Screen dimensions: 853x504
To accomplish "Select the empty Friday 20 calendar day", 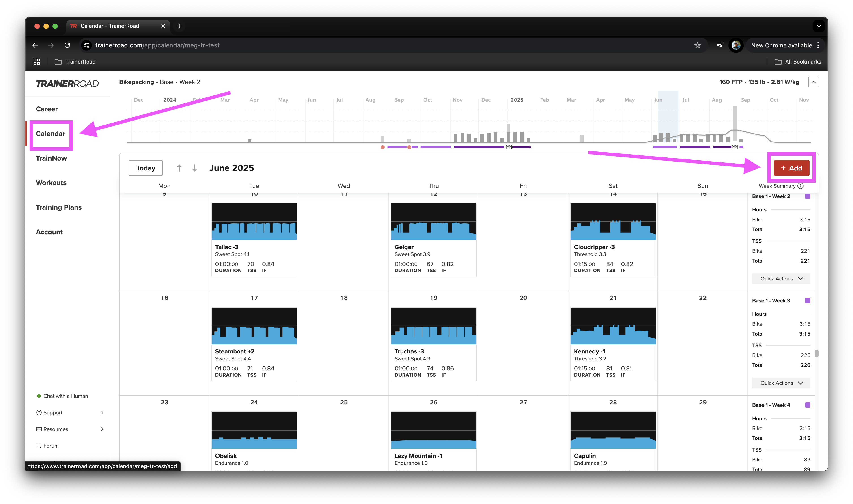I will [x=523, y=343].
